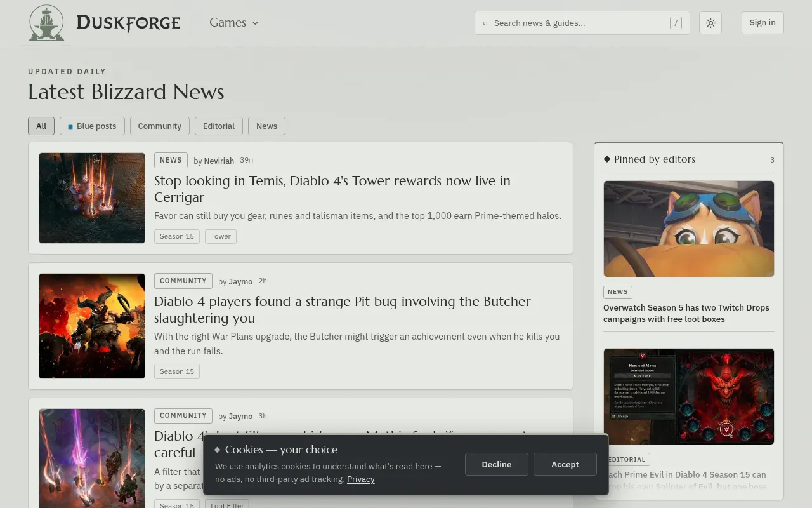Viewport: 812px width, 508px height.
Task: Open the Prime Evil pinned thumbnail
Action: pyautogui.click(x=689, y=396)
